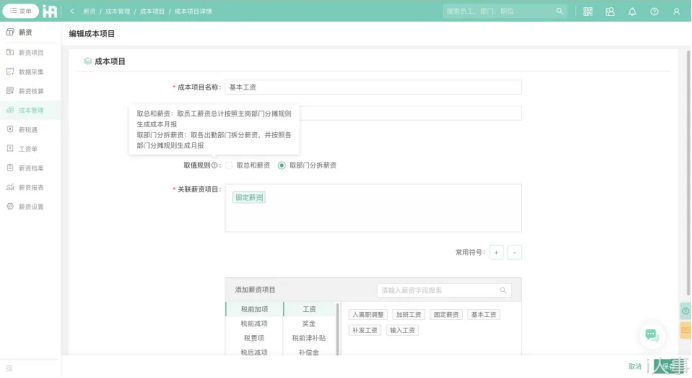Open 薪资核算 in the sidebar
Screen dimensions: 692x378
[30, 91]
